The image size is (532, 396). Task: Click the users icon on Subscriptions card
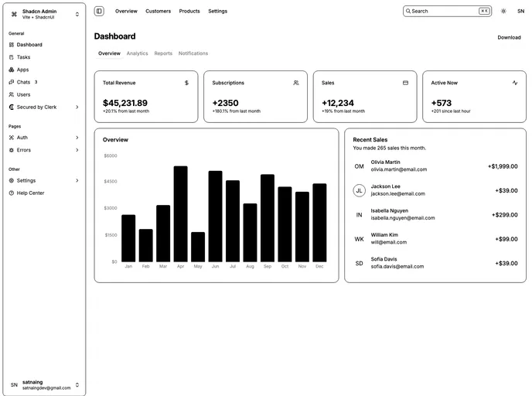tap(296, 83)
